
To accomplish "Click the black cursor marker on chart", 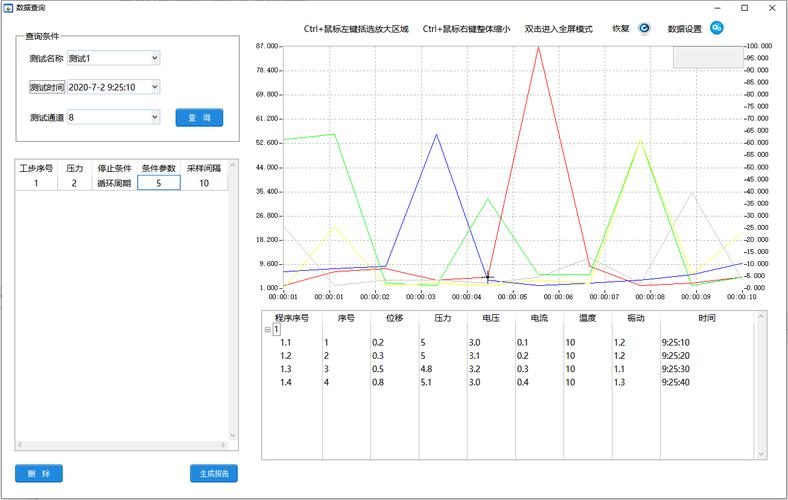I will 487,277.
